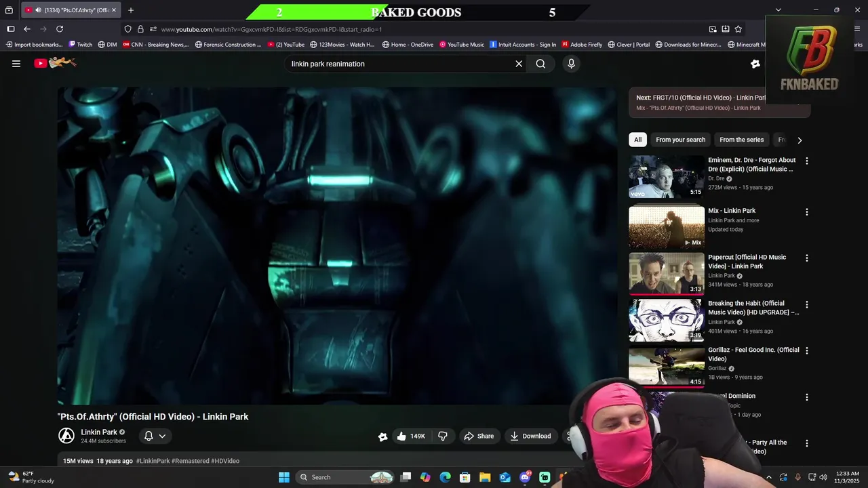Open options for Gorillaz Feel Good Inc.

pyautogui.click(x=806, y=351)
